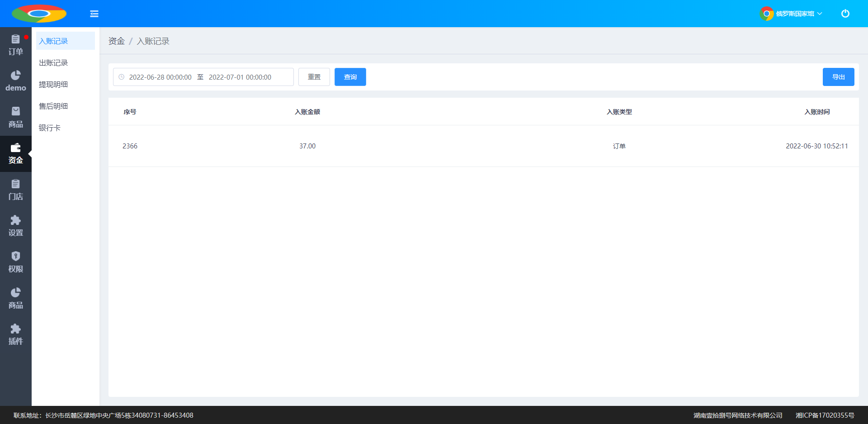868x424 pixels.
Task: Select 出账记录 submenu item
Action: click(x=66, y=62)
